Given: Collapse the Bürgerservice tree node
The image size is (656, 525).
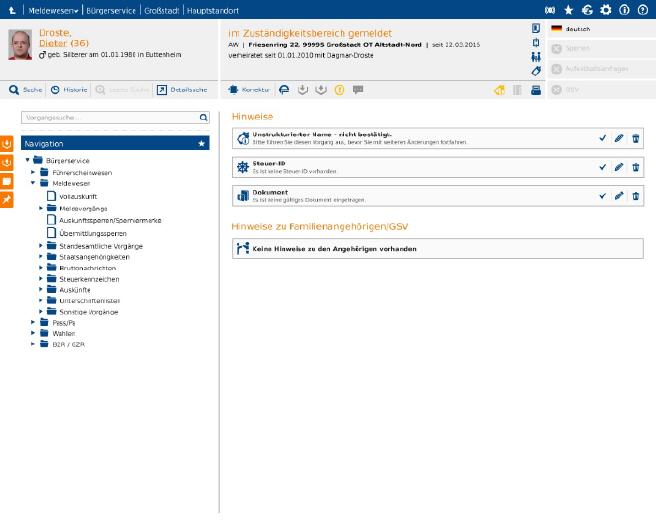Looking at the screenshot, I should pos(28,160).
